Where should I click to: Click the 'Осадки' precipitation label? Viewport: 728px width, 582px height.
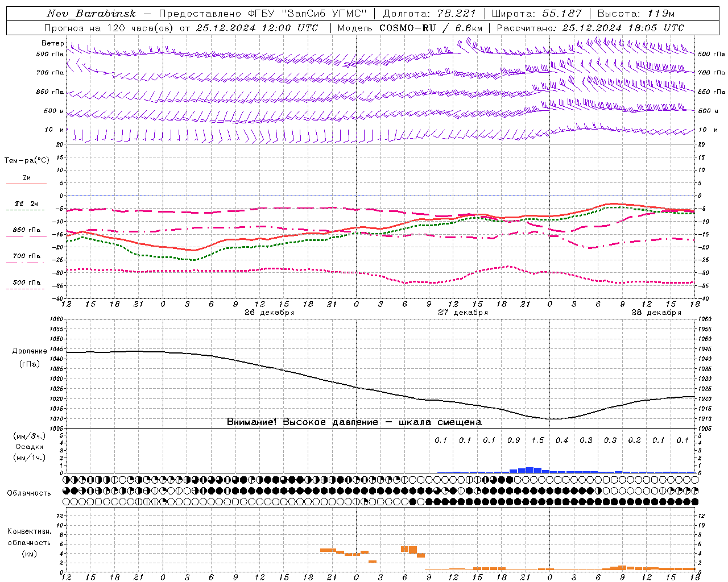29,447
